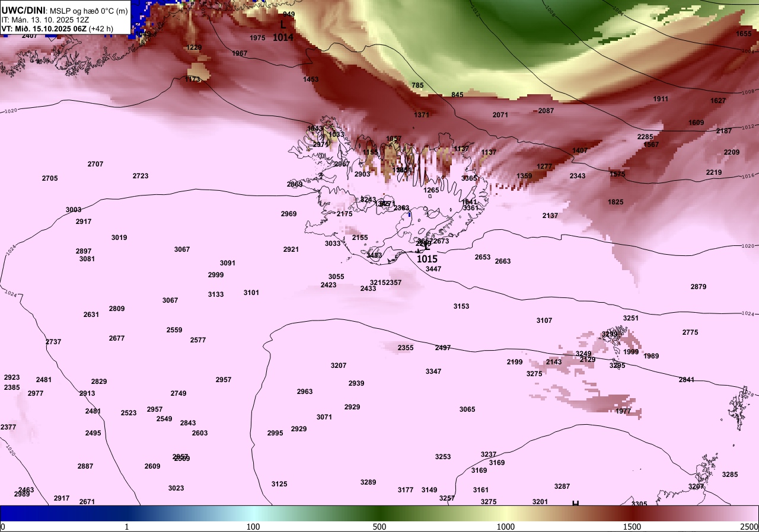Click the height value 2775

click(x=690, y=332)
